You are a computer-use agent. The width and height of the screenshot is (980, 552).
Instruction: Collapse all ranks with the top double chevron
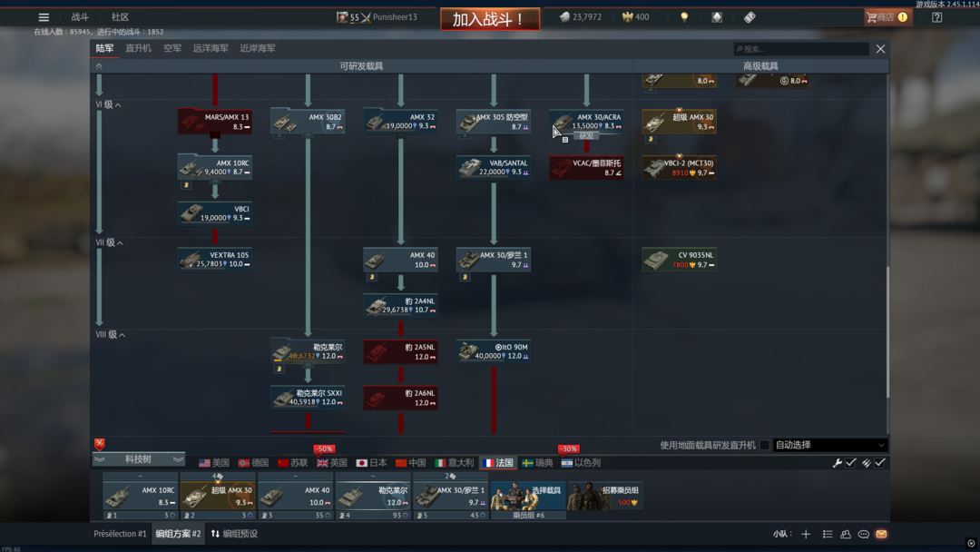coord(99,65)
